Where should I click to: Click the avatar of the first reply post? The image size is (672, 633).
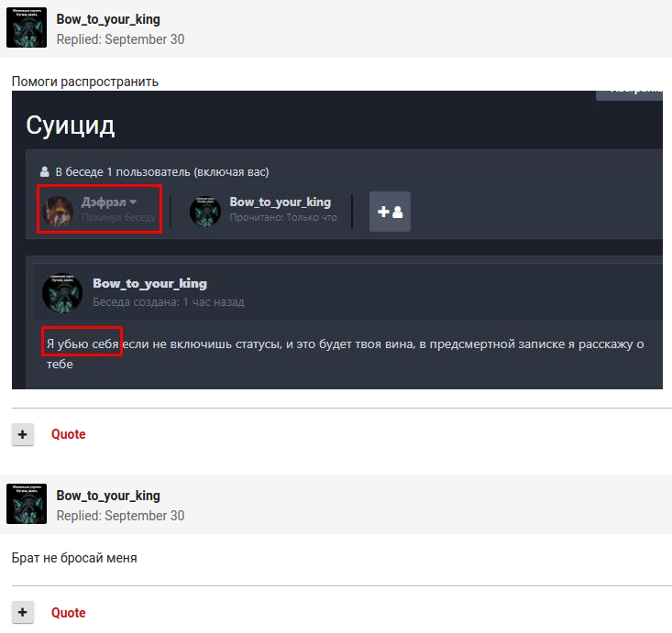27,27
